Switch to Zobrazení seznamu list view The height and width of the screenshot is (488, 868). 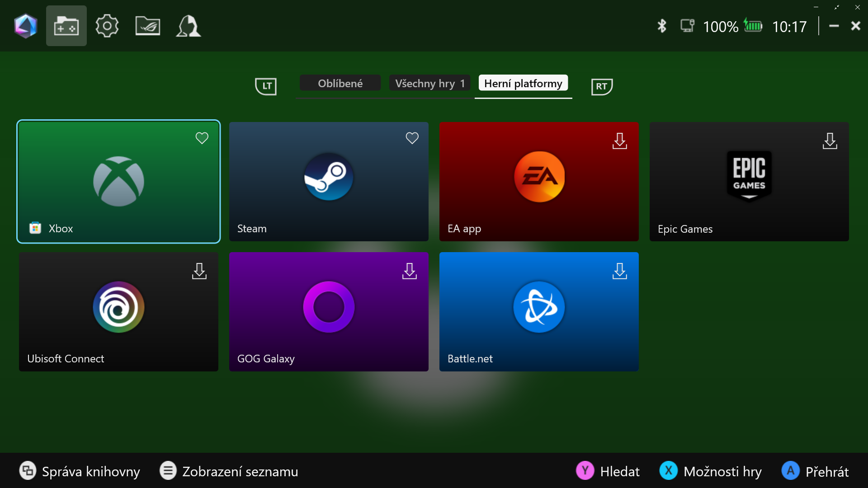229,471
